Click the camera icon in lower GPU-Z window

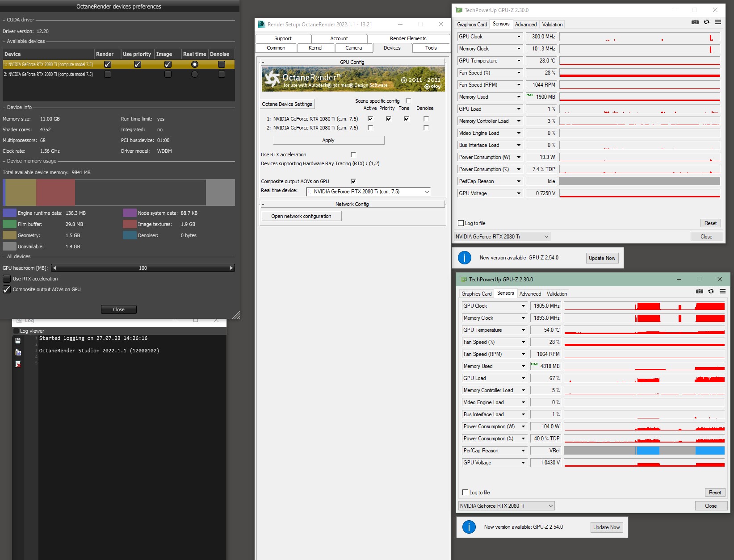pos(699,292)
